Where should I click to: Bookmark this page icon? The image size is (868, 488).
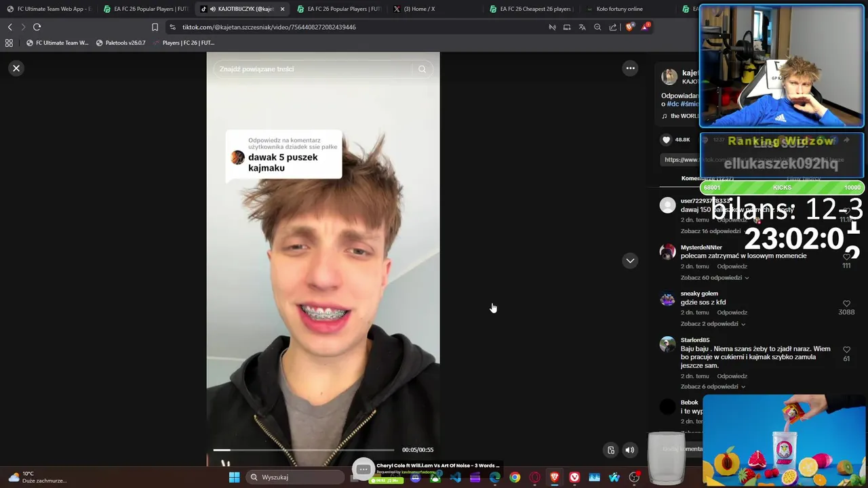pos(155,27)
